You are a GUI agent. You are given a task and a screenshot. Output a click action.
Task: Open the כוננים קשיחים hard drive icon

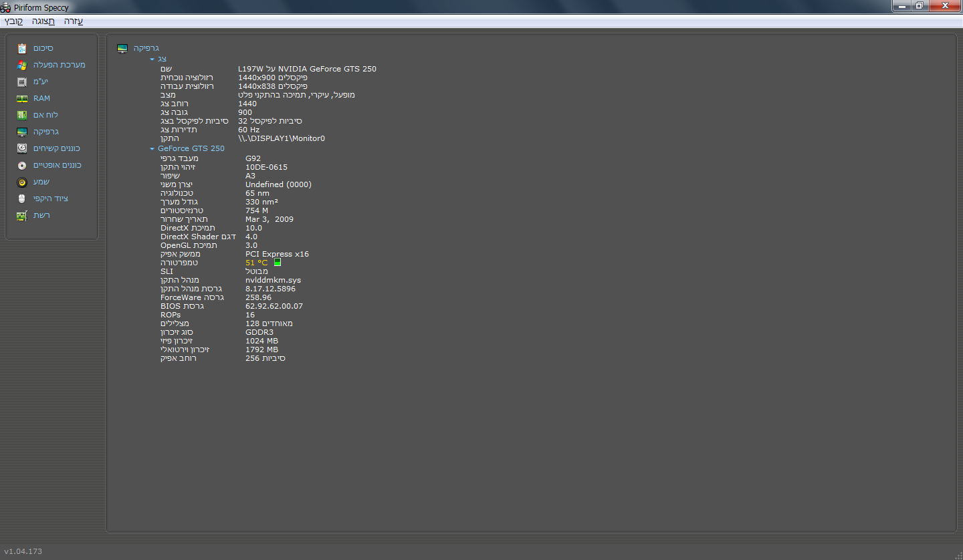tap(22, 148)
